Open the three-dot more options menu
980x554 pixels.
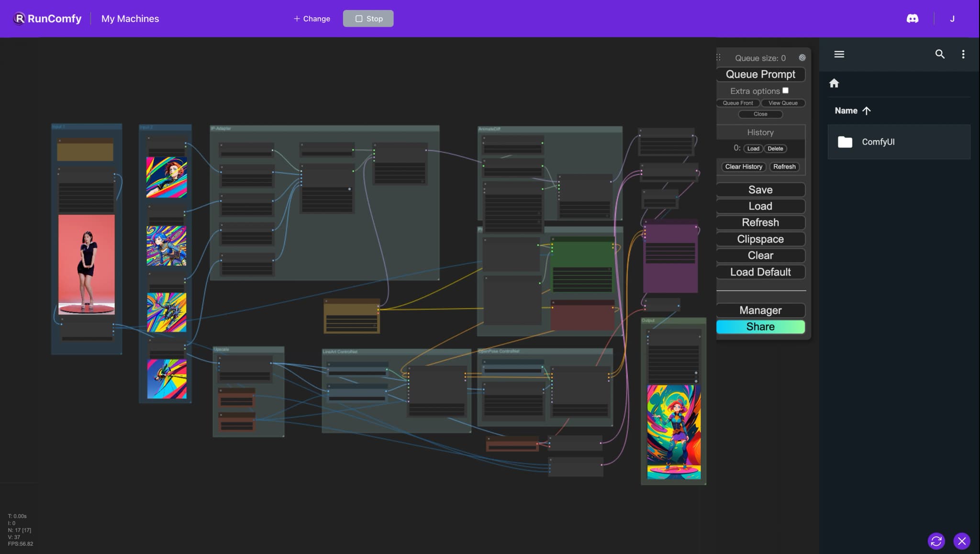963,54
